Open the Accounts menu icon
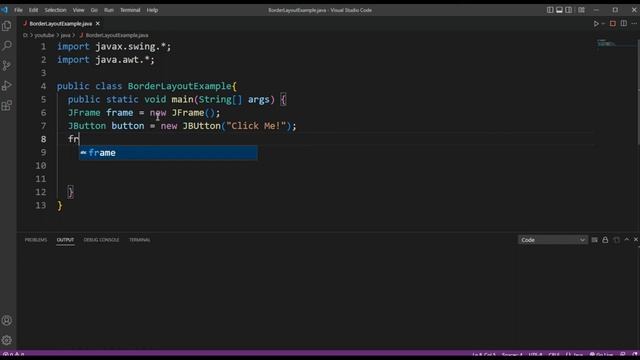Viewport: 640px width, 360px height. click(x=7, y=320)
